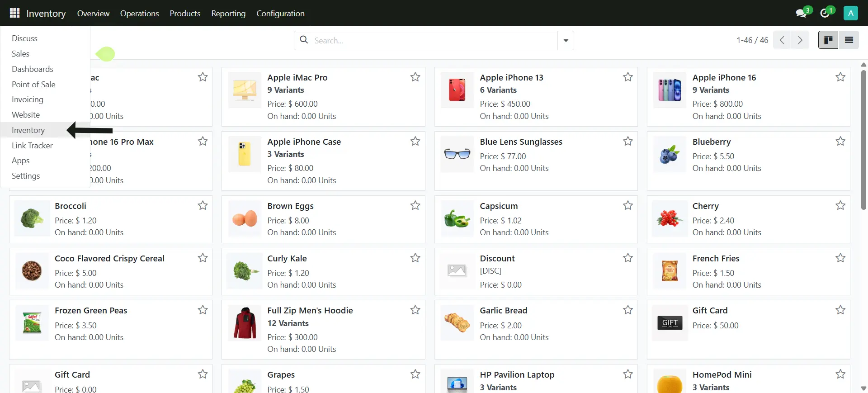
Task: Switch to Kanban view
Action: (x=828, y=40)
